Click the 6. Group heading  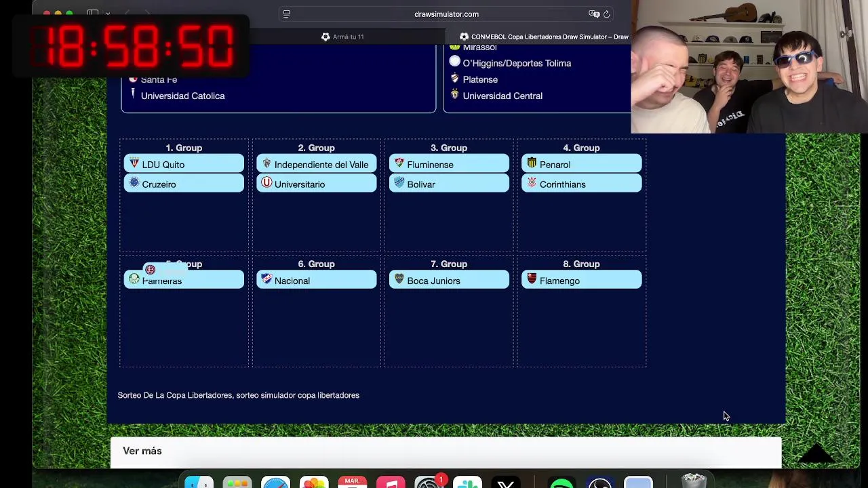pyautogui.click(x=316, y=264)
